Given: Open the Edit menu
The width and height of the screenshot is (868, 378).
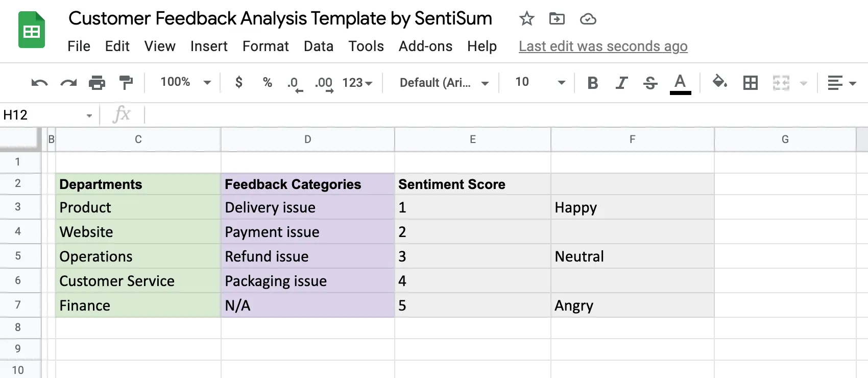Looking at the screenshot, I should point(117,46).
